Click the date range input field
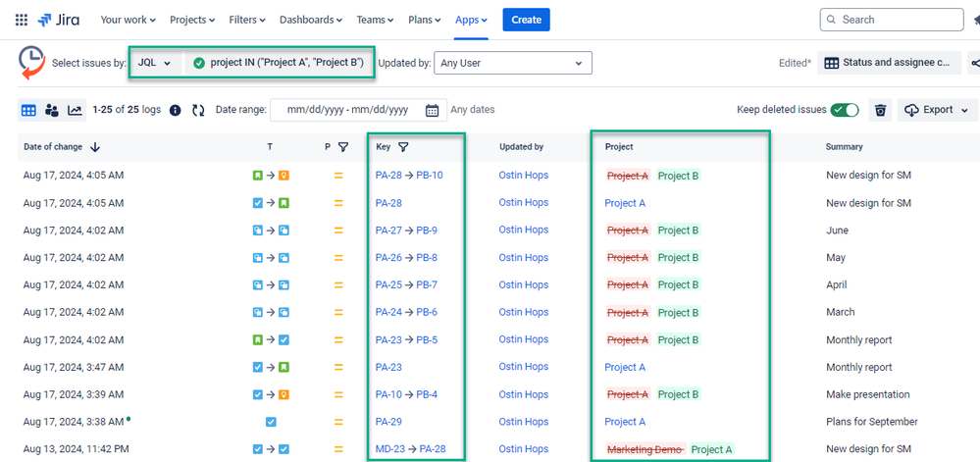Screen dimensions: 980x462 (x=359, y=110)
